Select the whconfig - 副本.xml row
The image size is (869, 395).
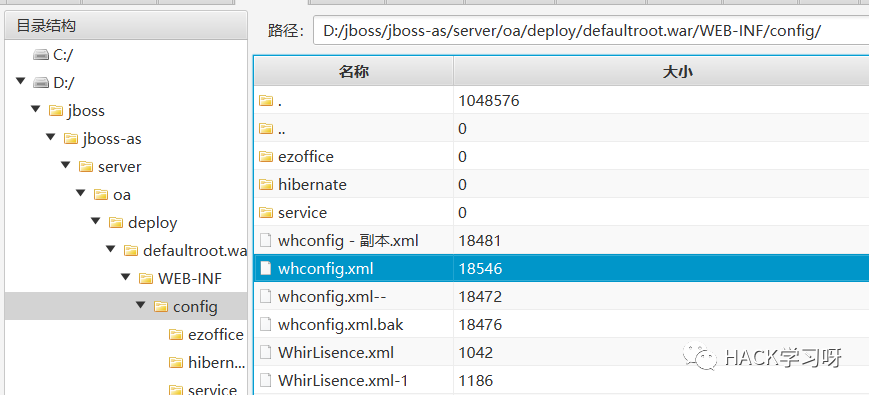tap(561, 241)
